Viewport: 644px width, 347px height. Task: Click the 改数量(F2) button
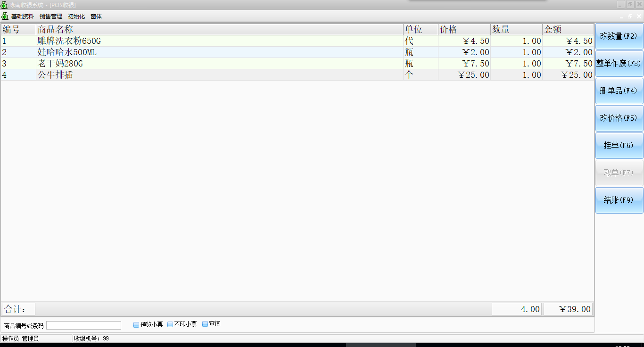point(619,36)
